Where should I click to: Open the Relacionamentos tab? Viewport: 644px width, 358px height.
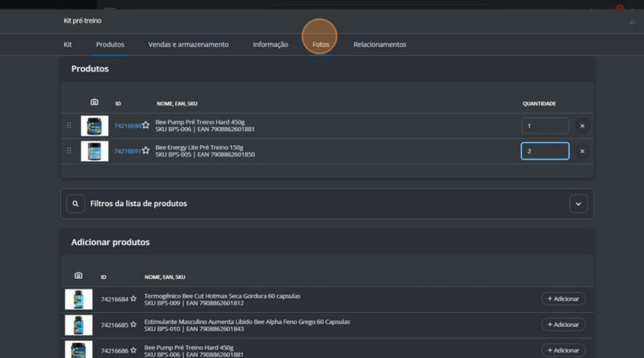[x=380, y=45]
